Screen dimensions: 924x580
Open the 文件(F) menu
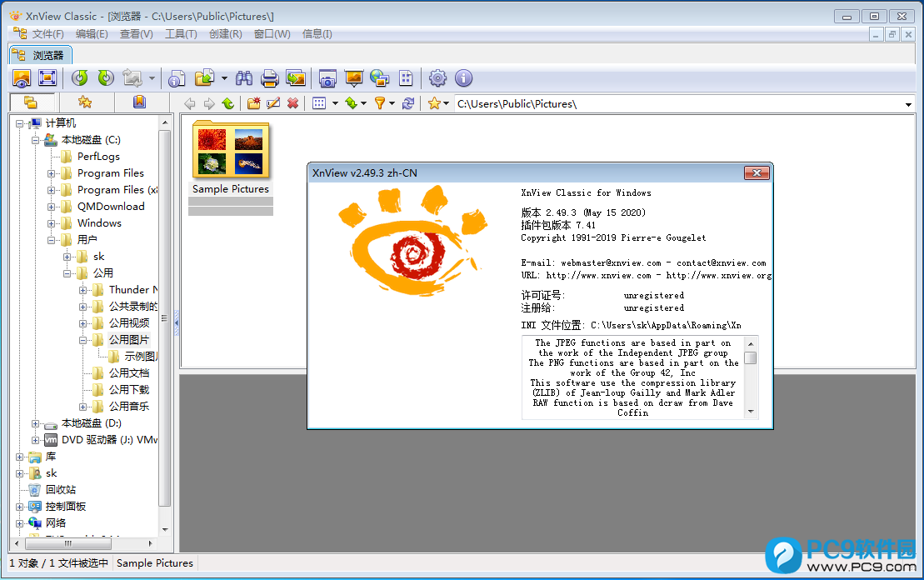(47, 34)
